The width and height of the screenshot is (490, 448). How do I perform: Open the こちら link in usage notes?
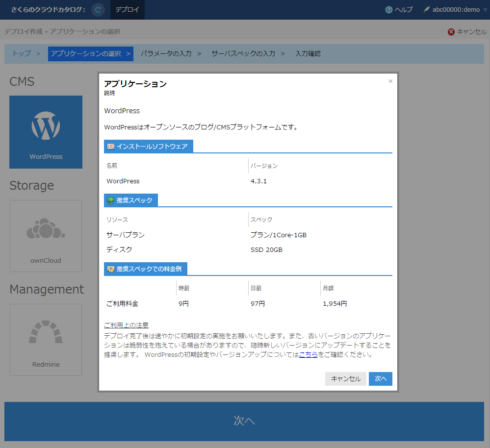[308, 355]
